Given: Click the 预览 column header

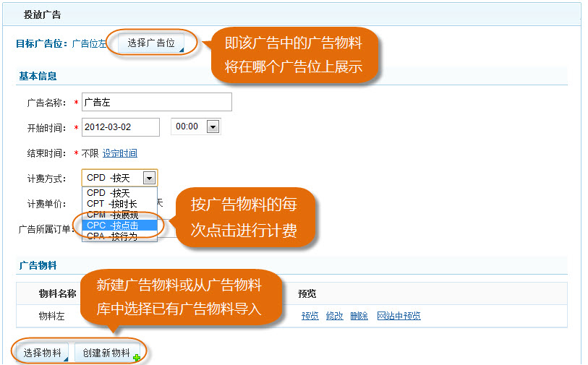Looking at the screenshot, I should click(307, 293).
